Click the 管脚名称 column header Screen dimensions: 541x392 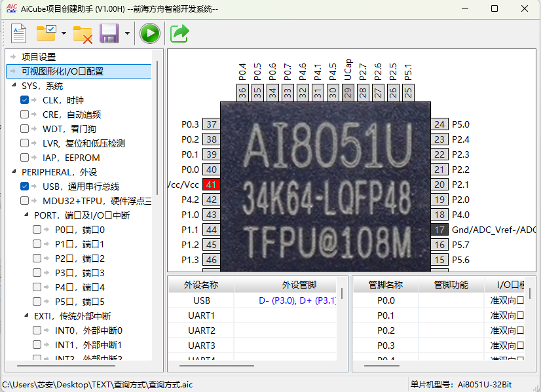(x=386, y=285)
